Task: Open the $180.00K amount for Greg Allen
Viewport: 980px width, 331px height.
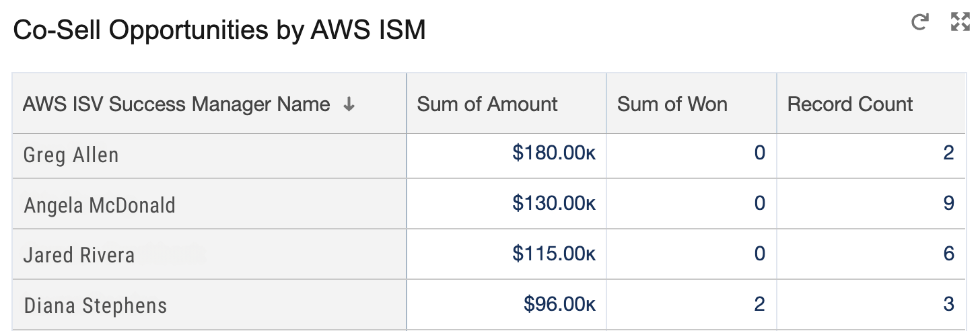Action: pyautogui.click(x=553, y=153)
